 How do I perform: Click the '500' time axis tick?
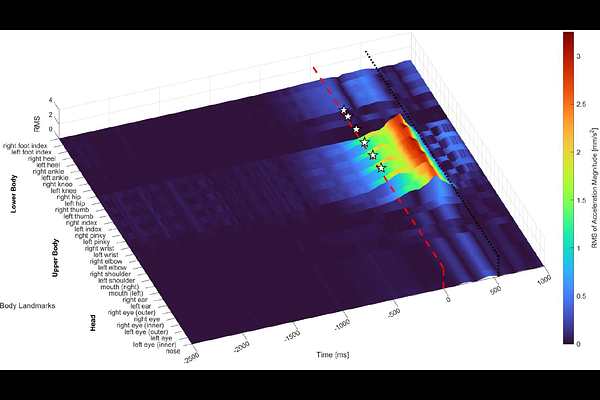495,290
